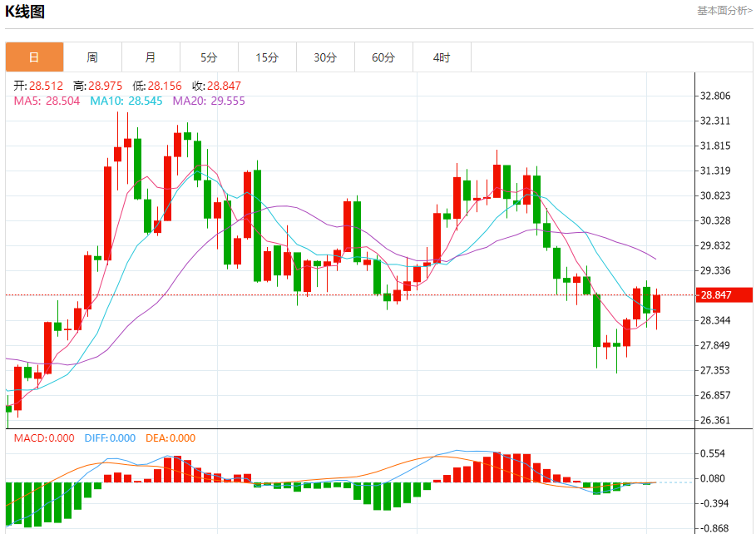Click the 26.361 axis label
Viewport: 756px width, 534px height.
pyautogui.click(x=715, y=420)
